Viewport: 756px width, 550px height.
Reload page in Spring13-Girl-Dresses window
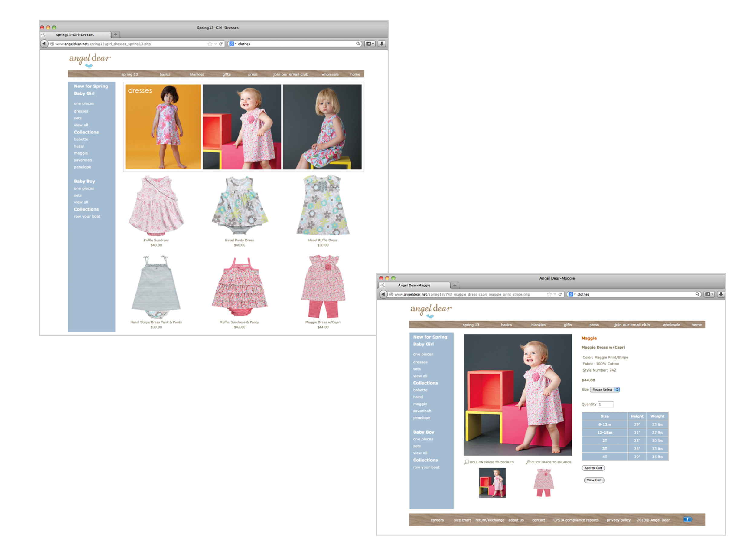coord(221,44)
